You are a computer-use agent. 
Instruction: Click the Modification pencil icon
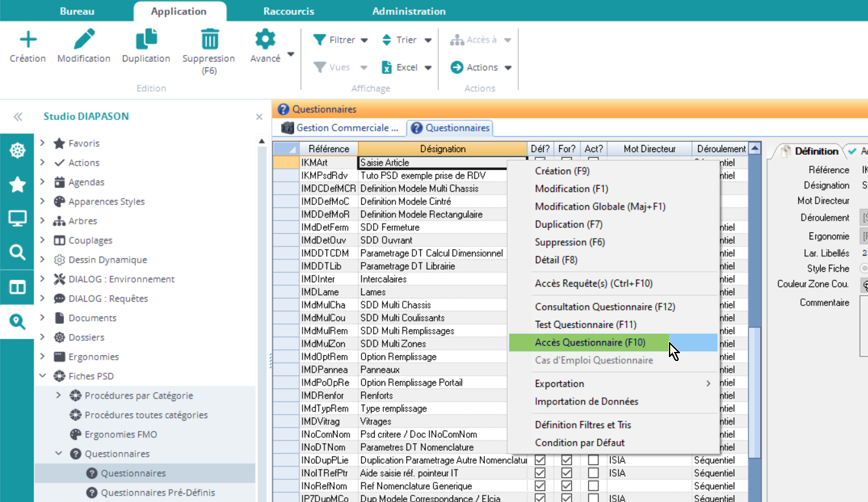tap(84, 40)
